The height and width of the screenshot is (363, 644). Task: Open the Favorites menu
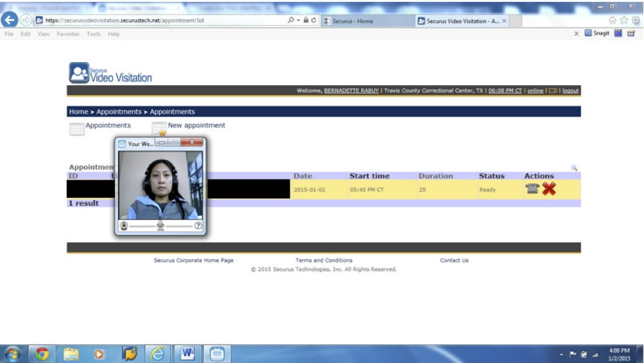click(x=68, y=34)
